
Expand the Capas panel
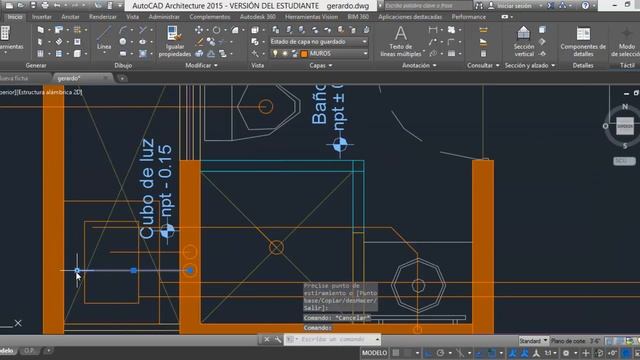point(321,65)
